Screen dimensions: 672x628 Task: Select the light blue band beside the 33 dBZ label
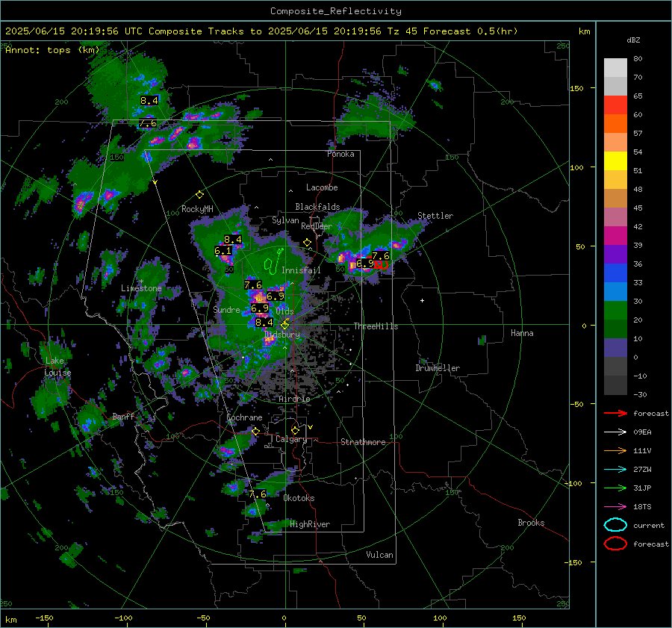tap(615, 291)
